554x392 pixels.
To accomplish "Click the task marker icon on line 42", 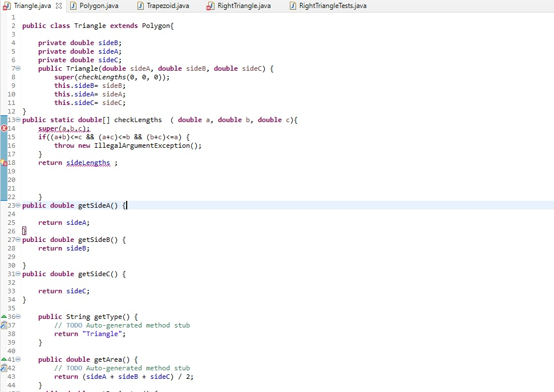I will 3,368.
